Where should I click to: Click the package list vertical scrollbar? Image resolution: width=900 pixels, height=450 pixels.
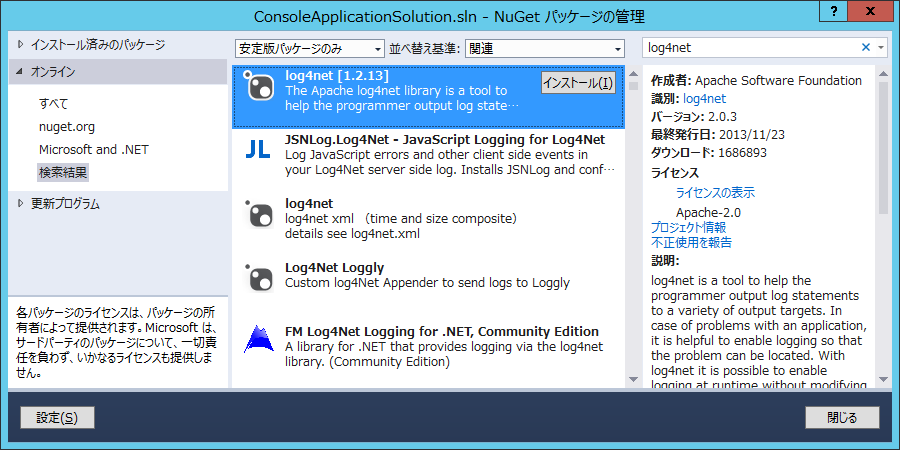pos(632,230)
